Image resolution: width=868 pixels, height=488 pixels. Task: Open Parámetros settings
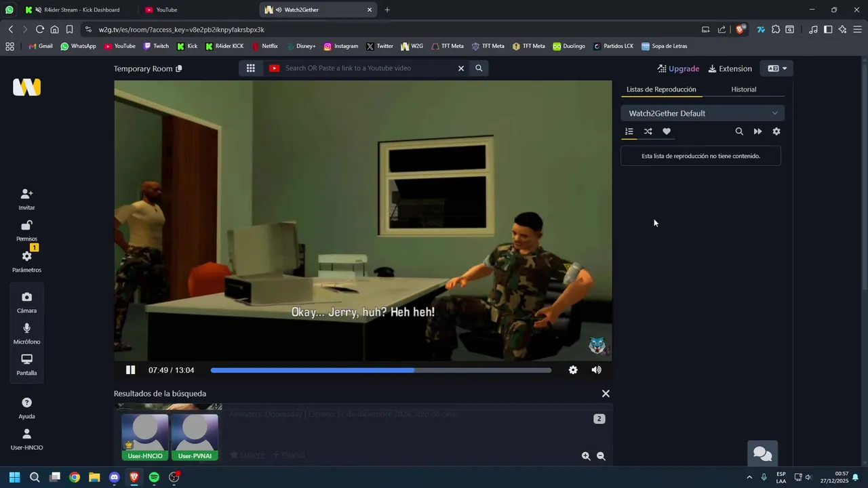(26, 262)
